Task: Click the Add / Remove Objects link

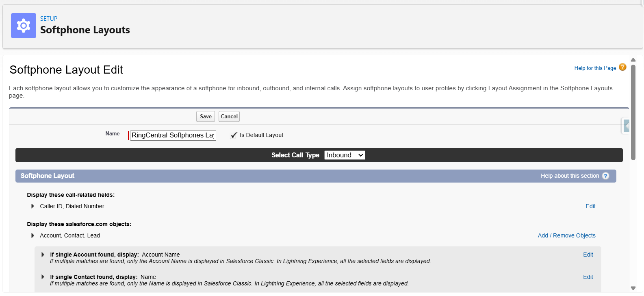Action: [566, 235]
